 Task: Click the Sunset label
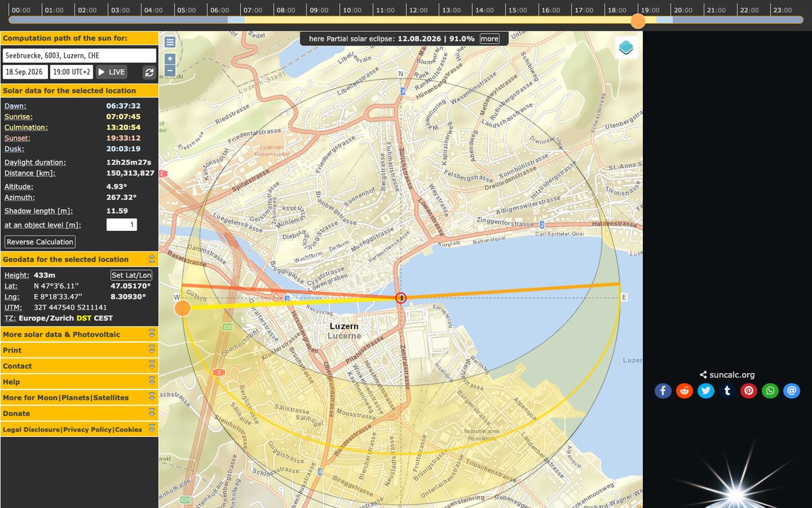17,138
